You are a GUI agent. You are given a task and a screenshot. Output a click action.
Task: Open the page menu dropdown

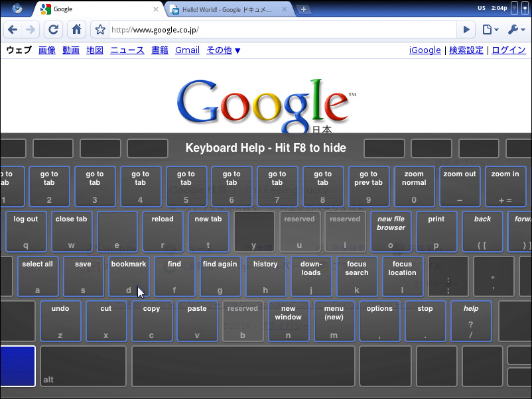(x=491, y=30)
